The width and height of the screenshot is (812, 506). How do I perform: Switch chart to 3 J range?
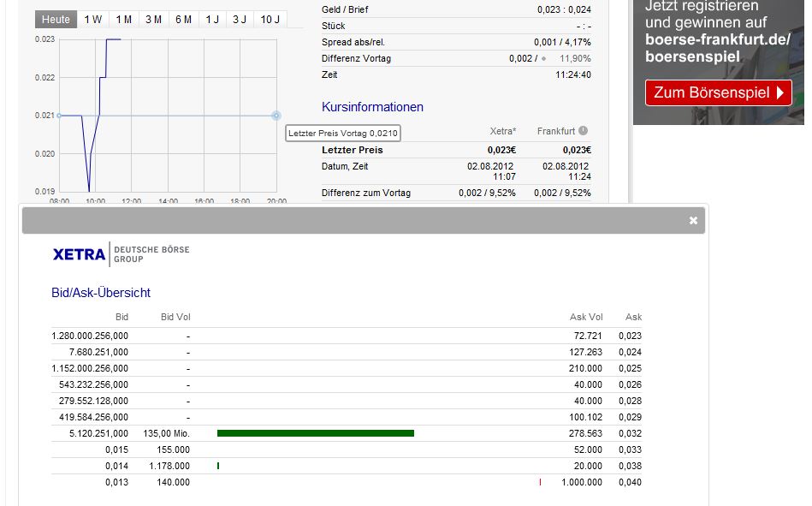point(240,19)
